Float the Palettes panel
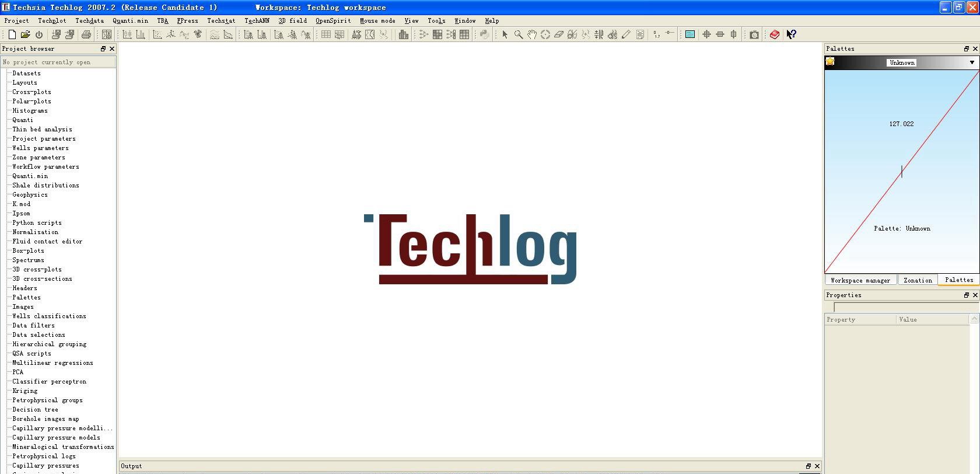The height and width of the screenshot is (474, 980). click(966, 49)
